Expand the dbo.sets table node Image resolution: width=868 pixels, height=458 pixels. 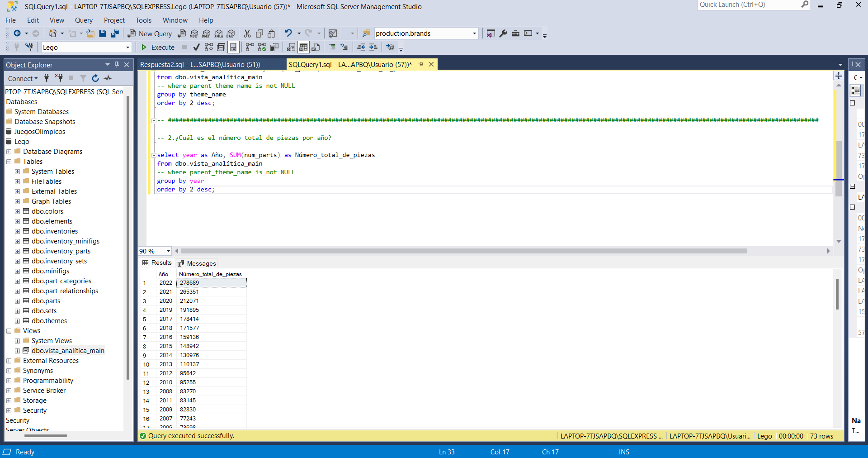tap(17, 311)
